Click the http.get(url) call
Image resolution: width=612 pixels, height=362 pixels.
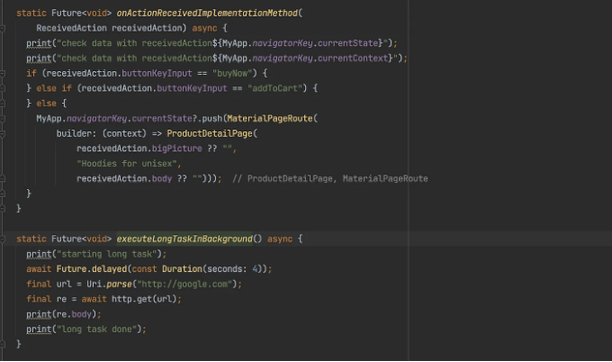(x=144, y=299)
